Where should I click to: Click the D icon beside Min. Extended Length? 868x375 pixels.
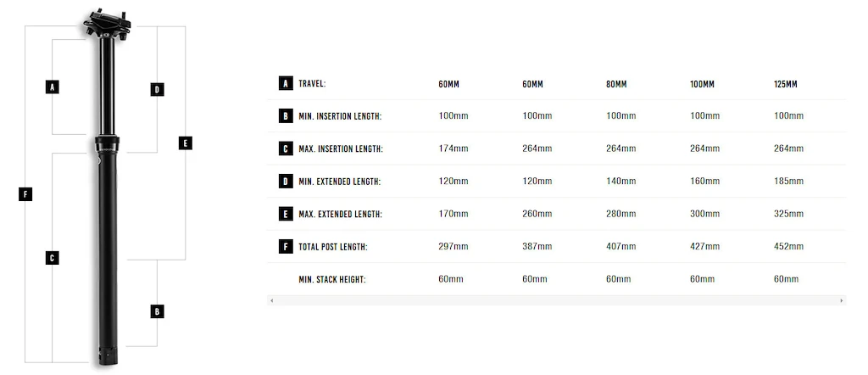(286, 181)
